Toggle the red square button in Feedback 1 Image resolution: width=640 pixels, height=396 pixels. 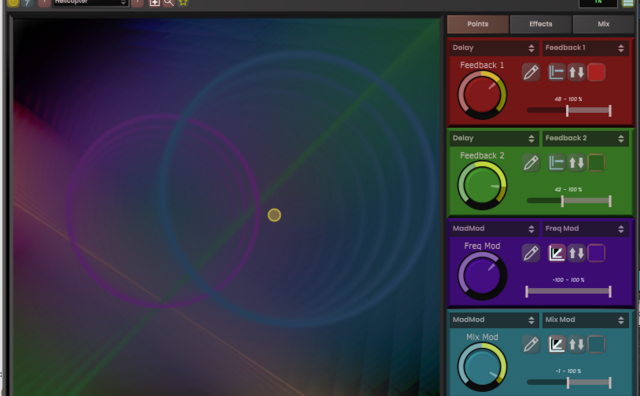pyautogui.click(x=596, y=73)
